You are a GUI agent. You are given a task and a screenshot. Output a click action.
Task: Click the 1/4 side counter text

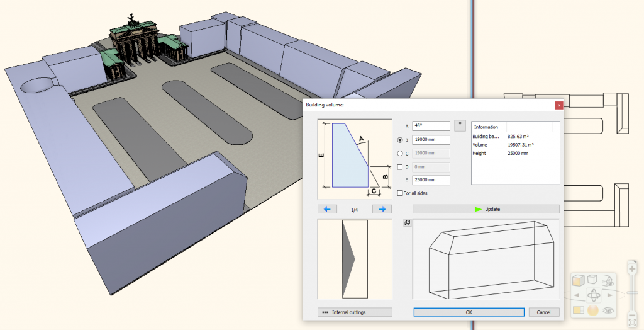click(x=355, y=210)
